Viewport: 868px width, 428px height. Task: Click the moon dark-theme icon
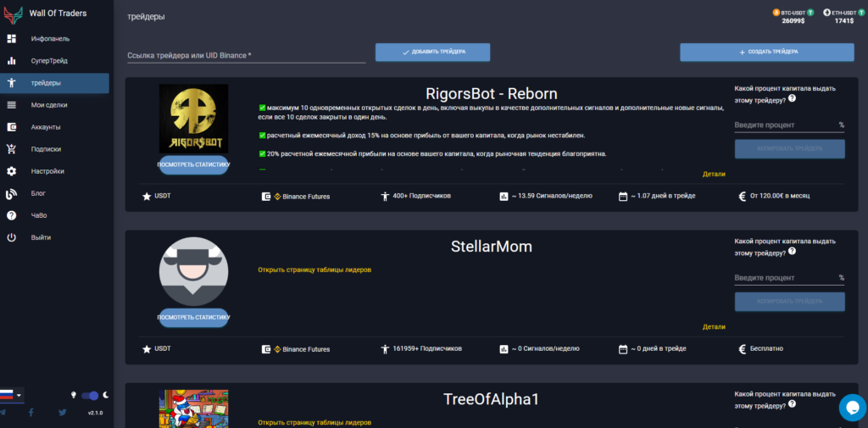[106, 395]
